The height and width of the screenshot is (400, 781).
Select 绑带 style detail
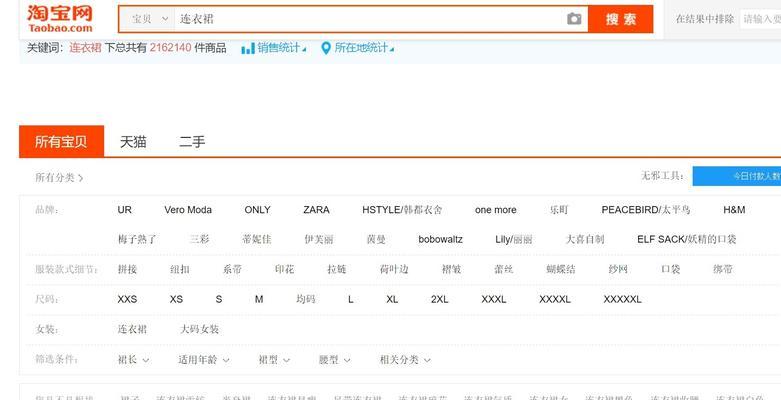pos(723,269)
